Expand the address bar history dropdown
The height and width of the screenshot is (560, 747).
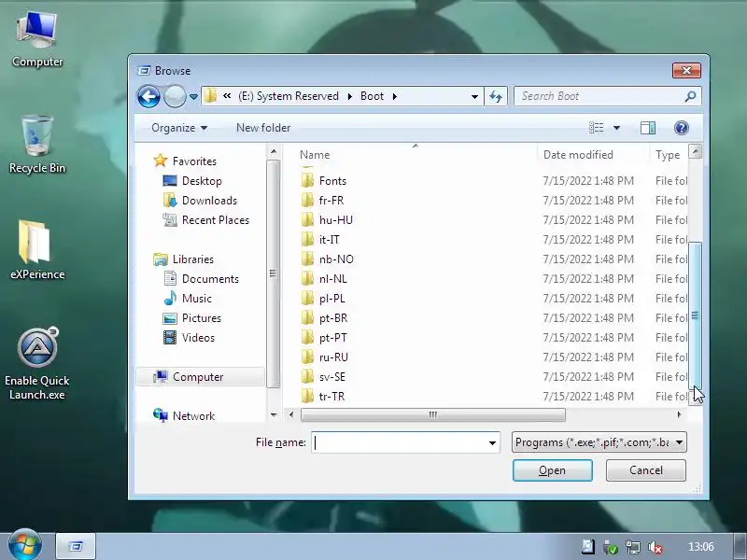coord(474,97)
